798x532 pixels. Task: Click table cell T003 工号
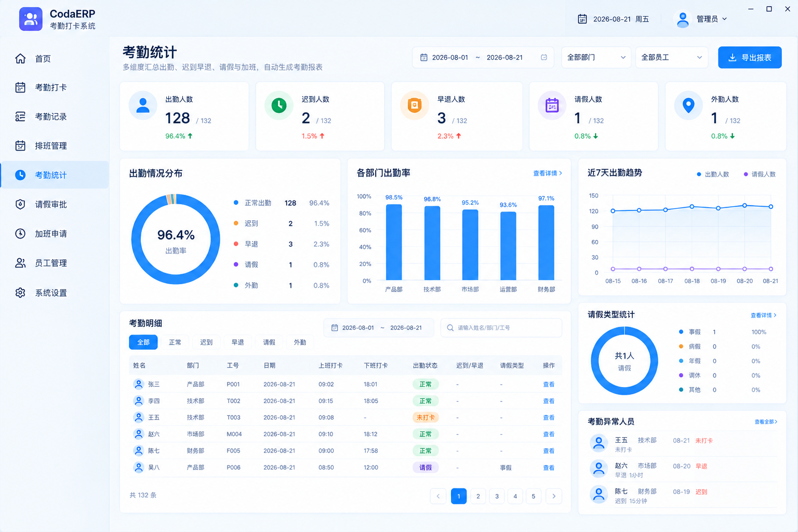(233, 418)
